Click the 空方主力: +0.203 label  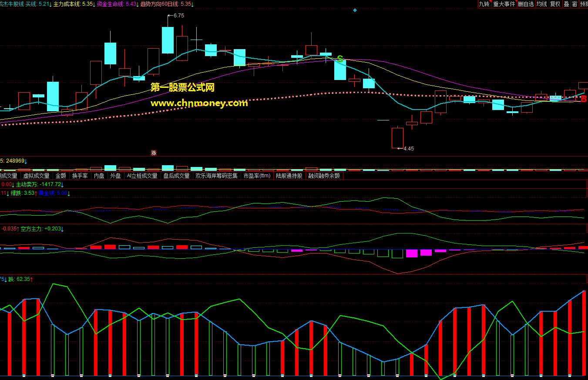tap(42, 228)
